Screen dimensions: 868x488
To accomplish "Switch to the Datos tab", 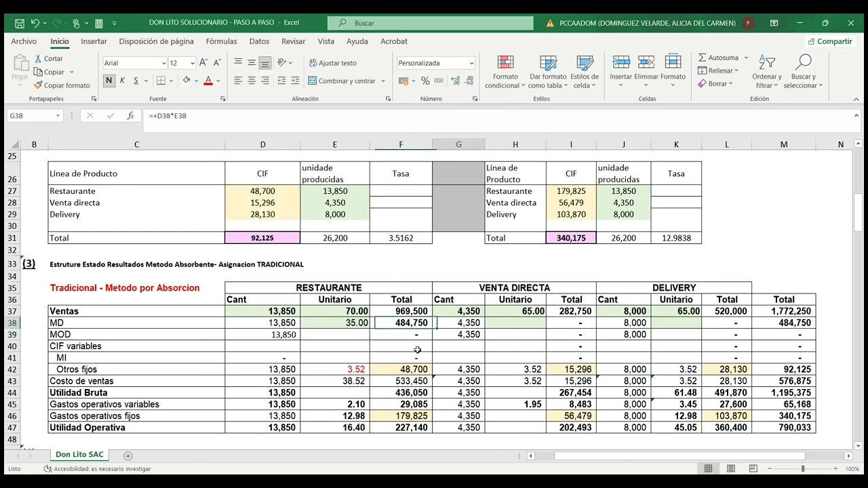I will click(259, 41).
